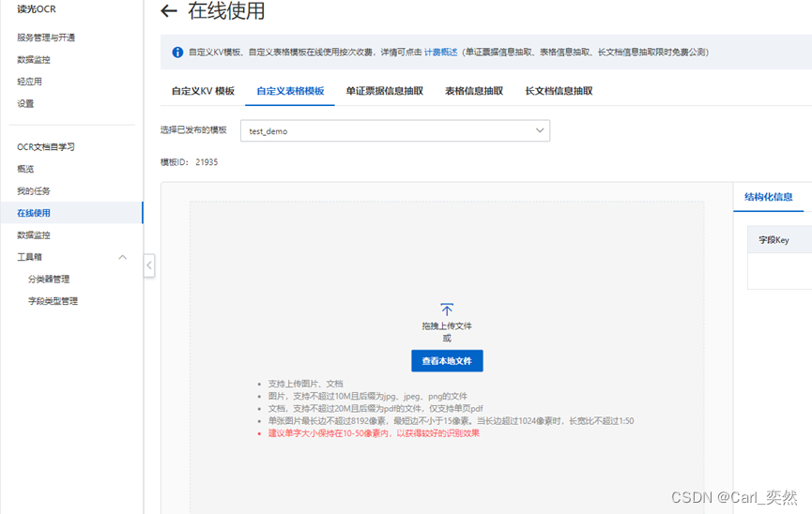Image resolution: width=812 pixels, height=514 pixels.
Task: Click the 支持上传图片、文档 bullet text
Action: pos(305,384)
